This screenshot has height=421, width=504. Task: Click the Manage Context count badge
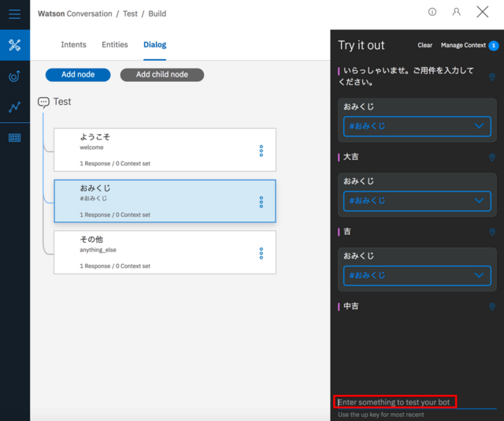pyautogui.click(x=494, y=46)
